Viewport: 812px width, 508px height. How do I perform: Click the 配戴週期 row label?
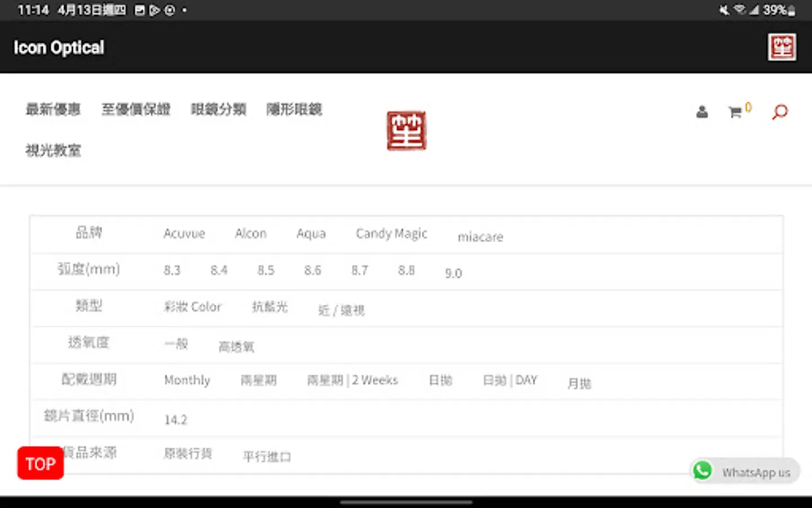pyautogui.click(x=89, y=379)
